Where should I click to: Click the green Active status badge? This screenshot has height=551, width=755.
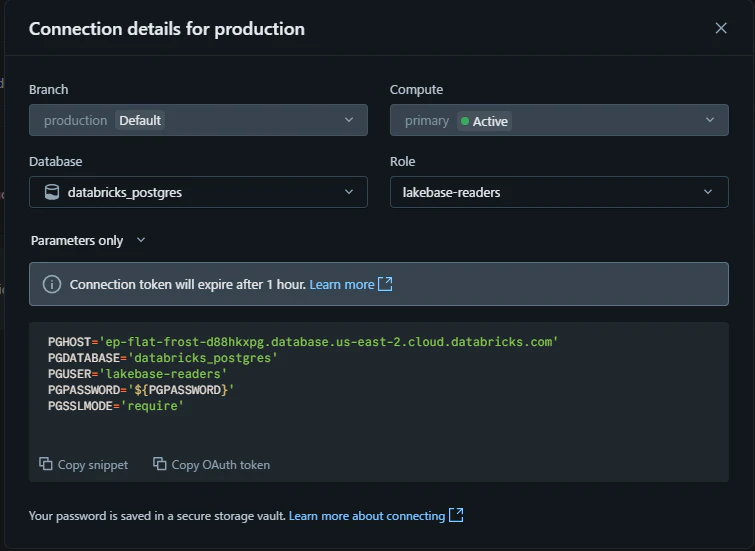point(484,121)
